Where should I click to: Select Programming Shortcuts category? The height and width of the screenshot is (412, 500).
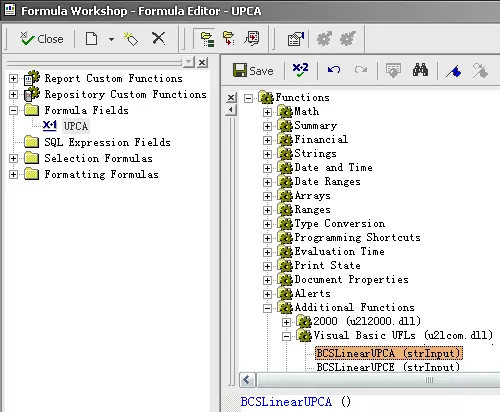[357, 237]
